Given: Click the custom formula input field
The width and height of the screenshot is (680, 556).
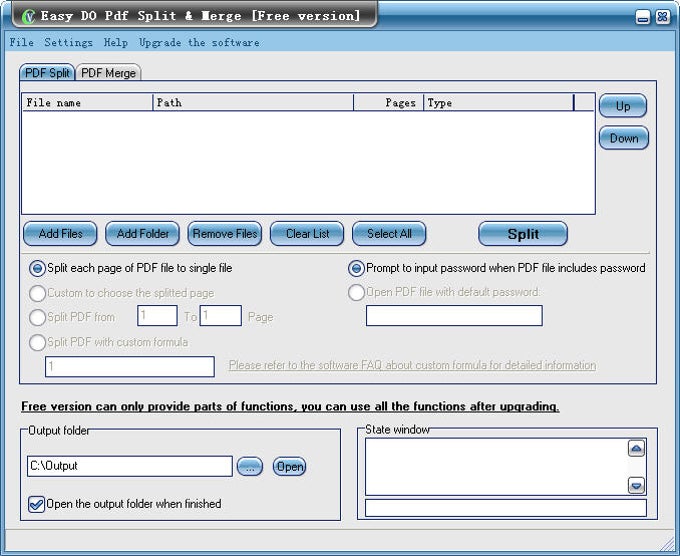Looking at the screenshot, I should 130,367.
